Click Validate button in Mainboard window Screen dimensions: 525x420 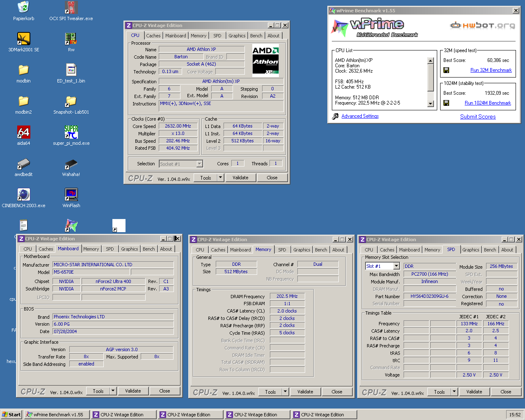click(x=133, y=391)
